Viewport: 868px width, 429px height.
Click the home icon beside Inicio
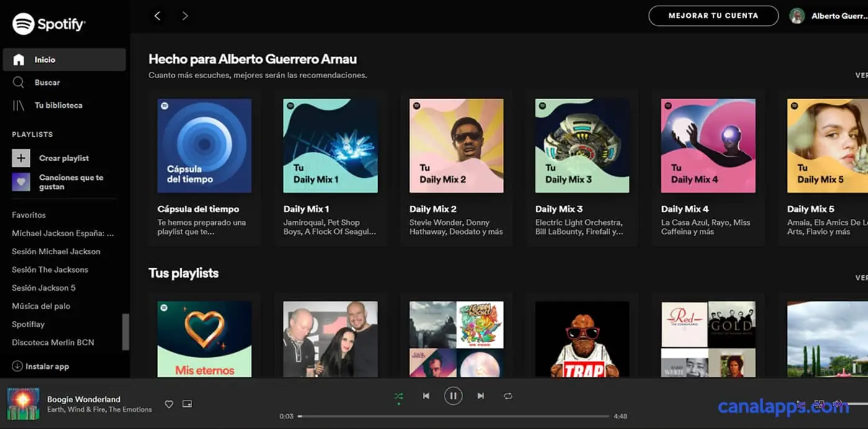point(19,60)
